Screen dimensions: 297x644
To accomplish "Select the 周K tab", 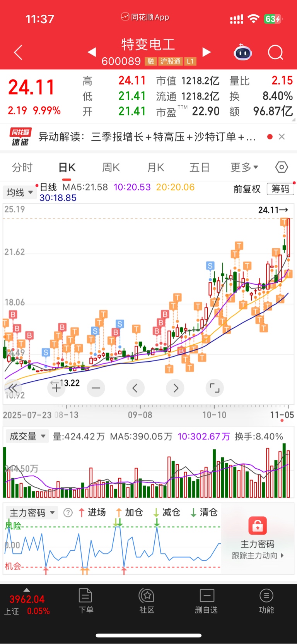I will (x=111, y=168).
